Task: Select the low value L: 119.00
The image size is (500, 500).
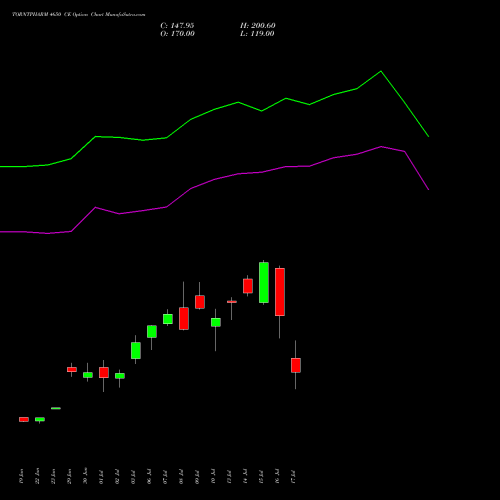Action: pos(257,34)
